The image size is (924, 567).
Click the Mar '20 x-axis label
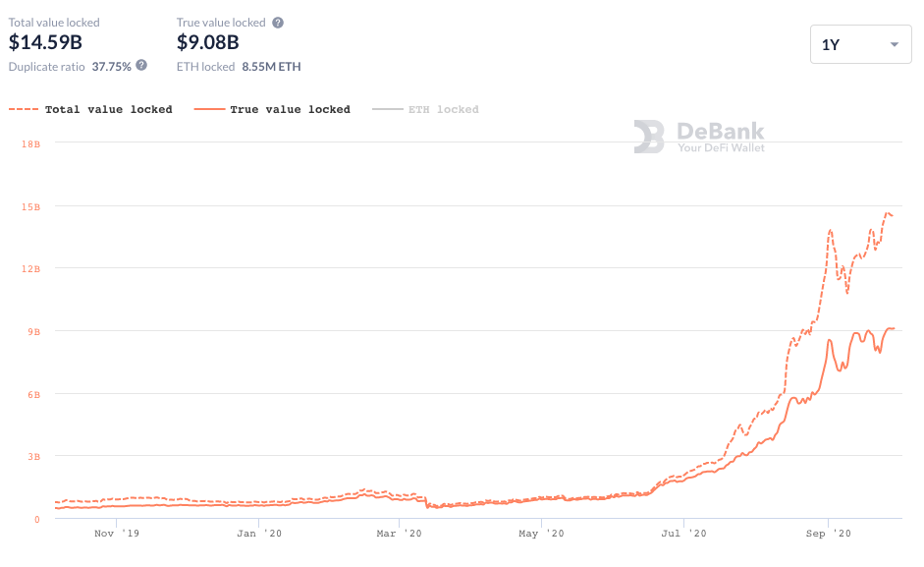(x=399, y=534)
